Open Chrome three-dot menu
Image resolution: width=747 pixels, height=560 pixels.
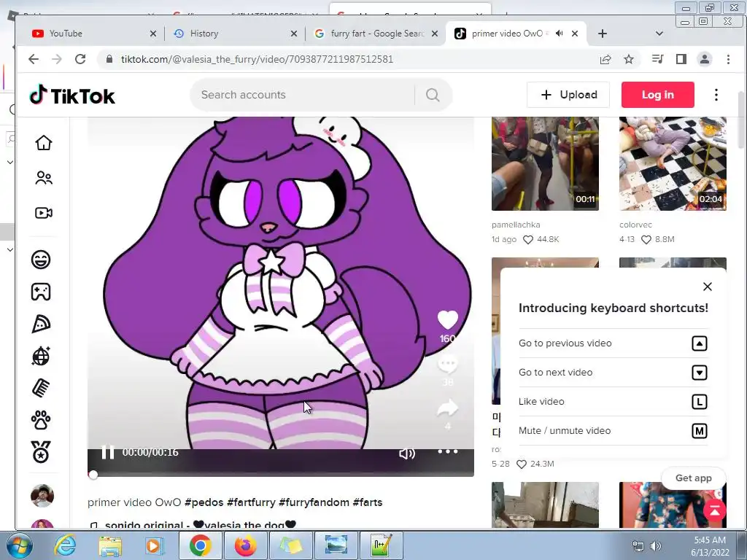pos(728,59)
